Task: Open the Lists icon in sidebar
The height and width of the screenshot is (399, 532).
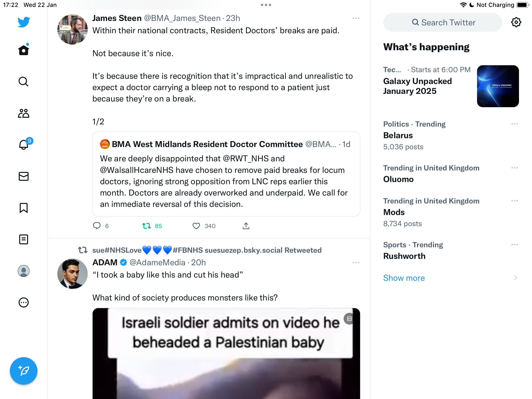Action: coord(24,239)
